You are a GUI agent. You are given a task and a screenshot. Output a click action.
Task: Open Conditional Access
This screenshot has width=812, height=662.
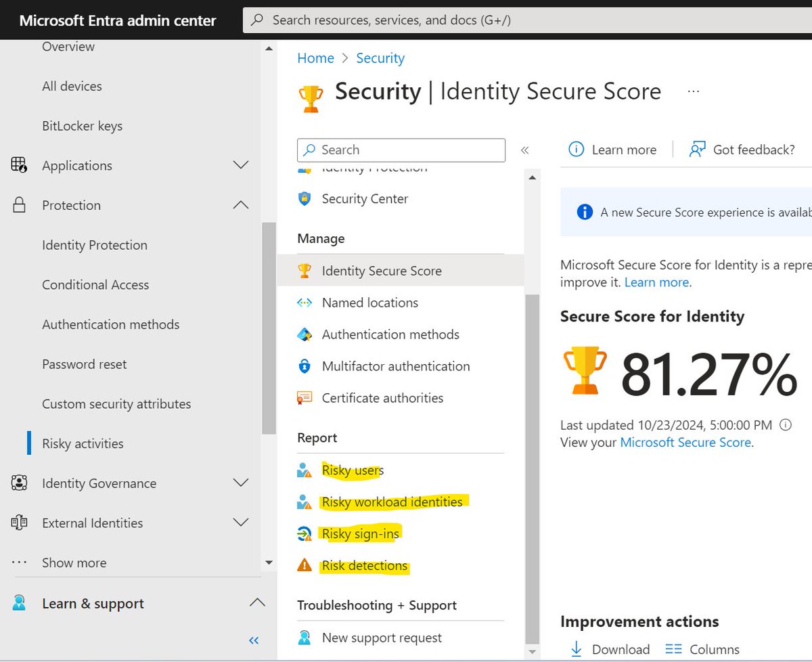[95, 285]
